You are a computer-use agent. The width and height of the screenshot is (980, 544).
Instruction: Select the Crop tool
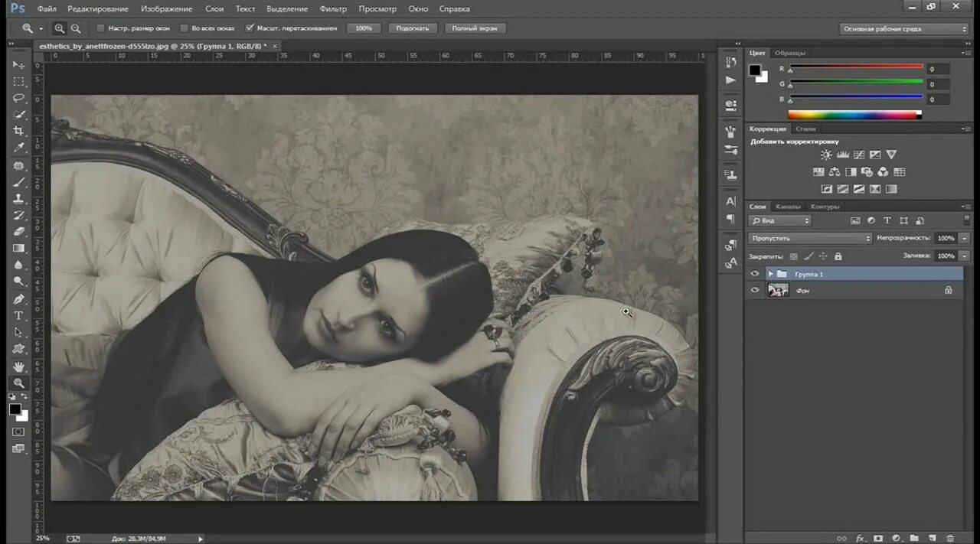point(19,131)
